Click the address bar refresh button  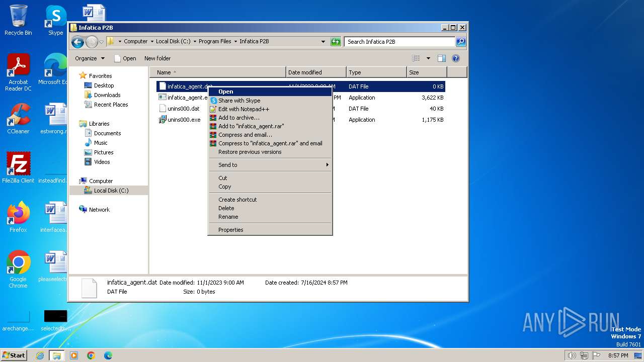[x=336, y=42]
